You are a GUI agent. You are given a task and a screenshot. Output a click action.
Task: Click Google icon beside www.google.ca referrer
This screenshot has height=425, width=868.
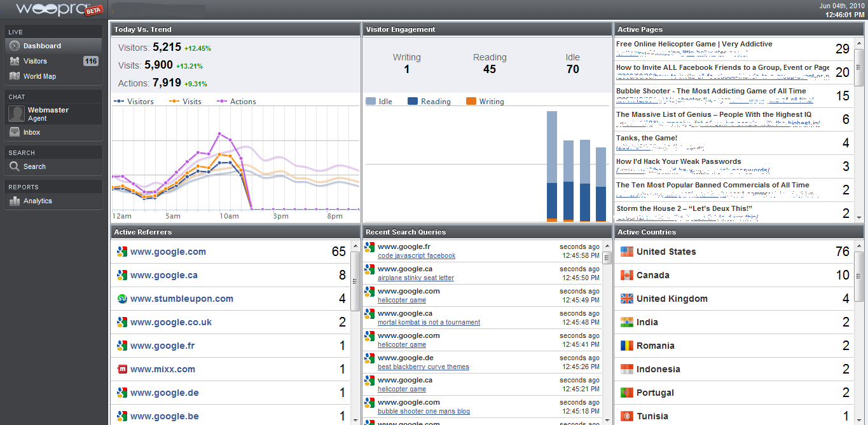123,275
